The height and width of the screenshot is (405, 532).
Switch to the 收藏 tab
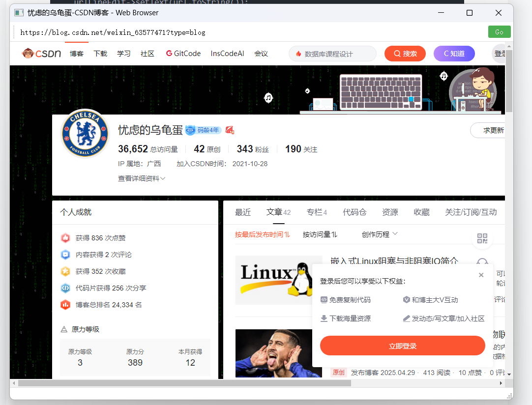tap(422, 212)
